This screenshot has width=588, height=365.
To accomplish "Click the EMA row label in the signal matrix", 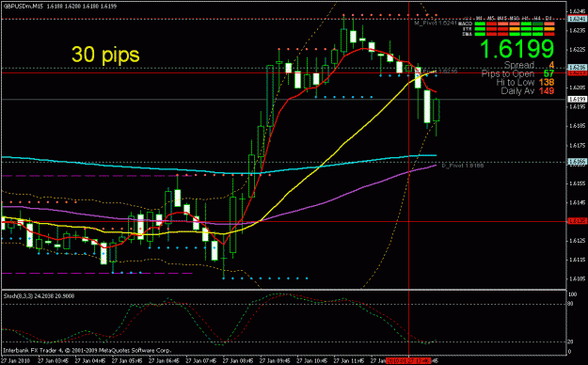I will (x=467, y=34).
